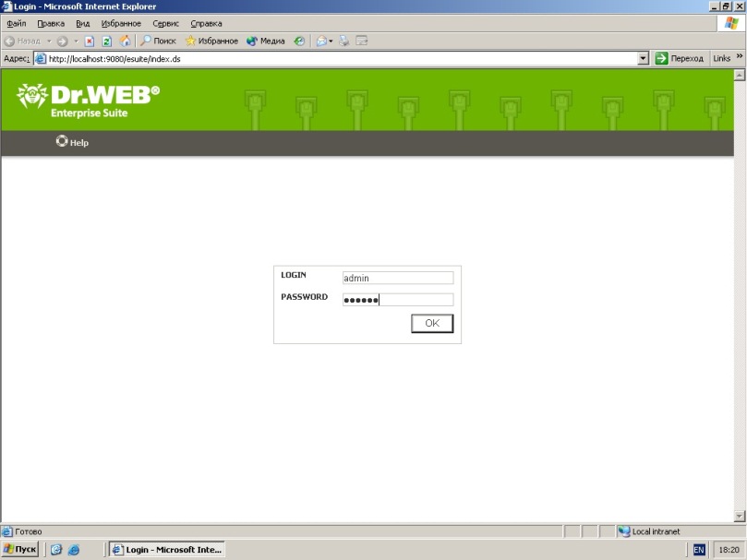This screenshot has width=747, height=560.
Task: Click the page icon in the address bar
Action: (41, 58)
